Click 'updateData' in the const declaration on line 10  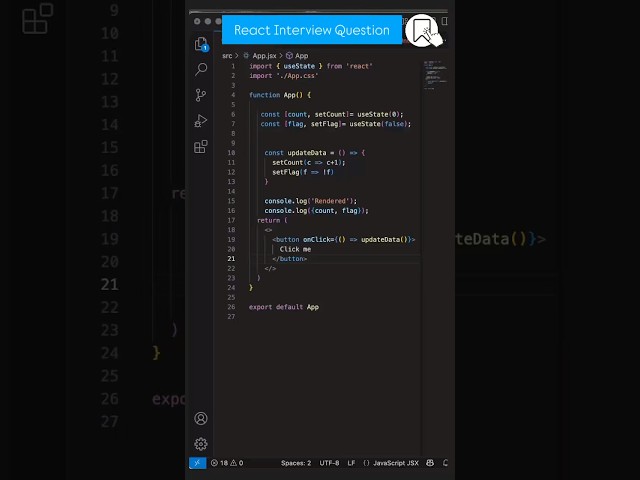tap(307, 153)
